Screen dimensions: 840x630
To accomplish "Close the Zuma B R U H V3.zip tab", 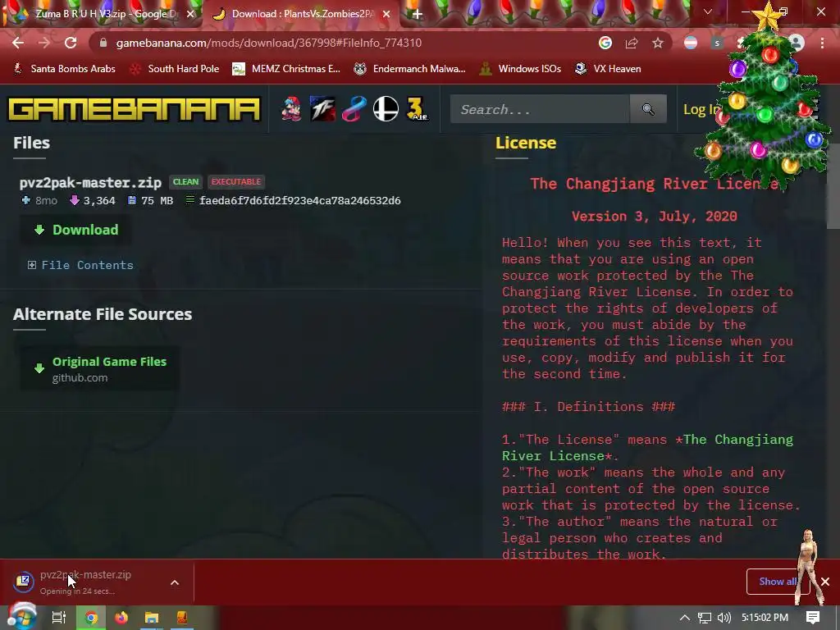I will point(190,14).
